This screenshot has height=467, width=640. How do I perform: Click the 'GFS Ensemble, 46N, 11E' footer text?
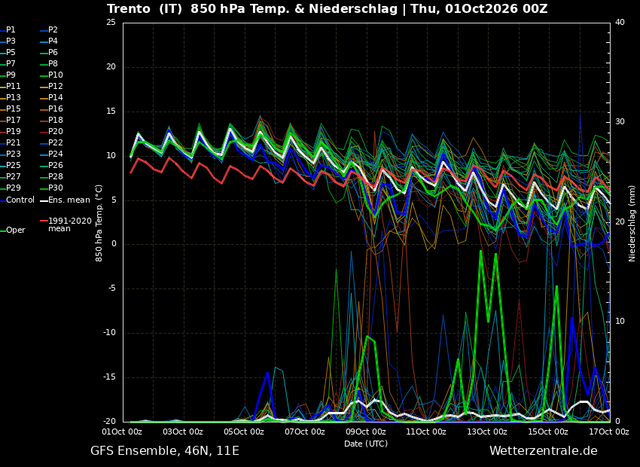coord(165,451)
